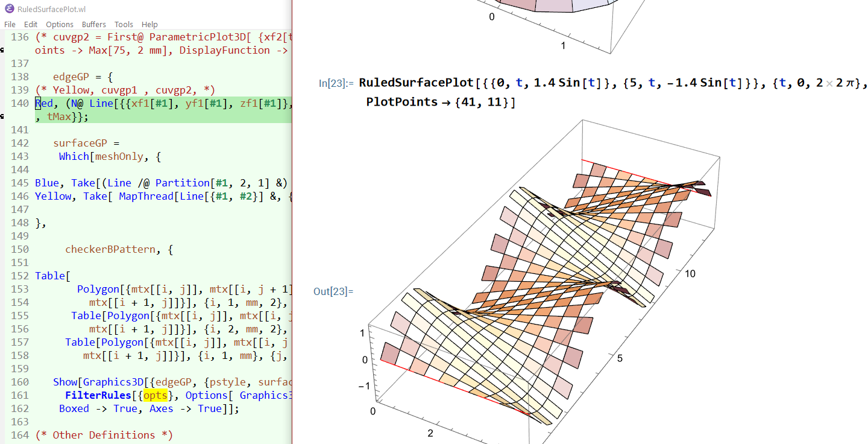
Task: Open the Help menu
Action: [x=149, y=24]
